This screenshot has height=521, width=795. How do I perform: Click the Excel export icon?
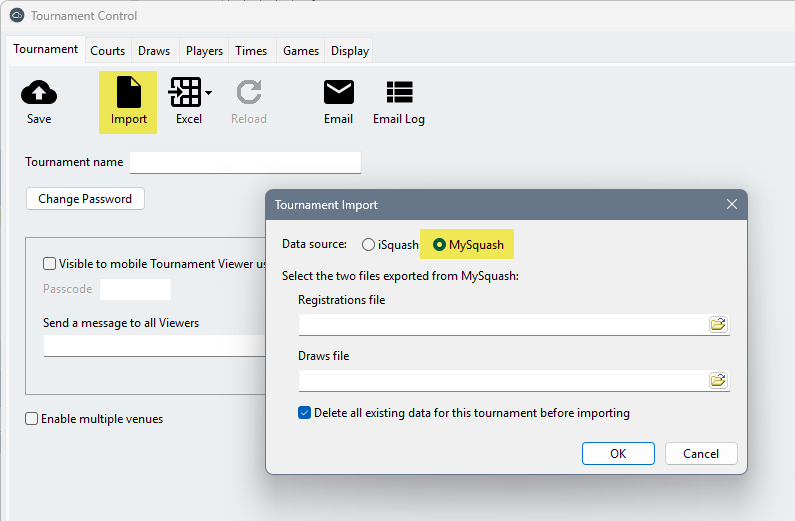pos(185,93)
